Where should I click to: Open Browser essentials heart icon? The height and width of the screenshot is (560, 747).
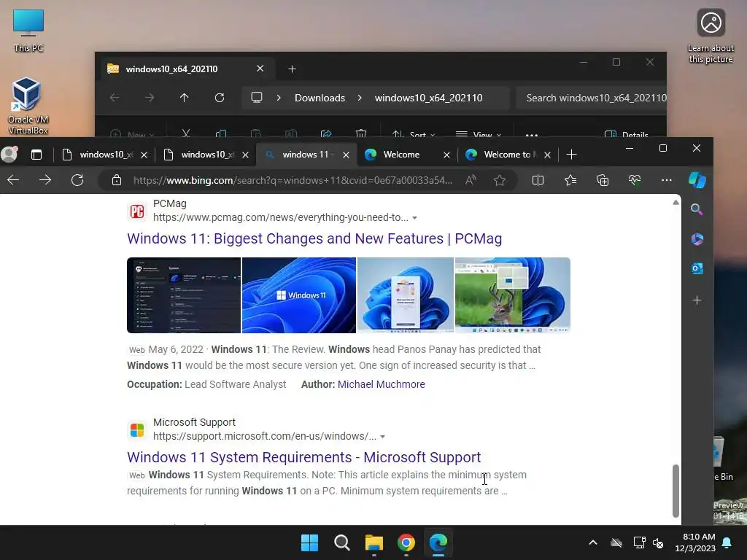[x=635, y=180]
